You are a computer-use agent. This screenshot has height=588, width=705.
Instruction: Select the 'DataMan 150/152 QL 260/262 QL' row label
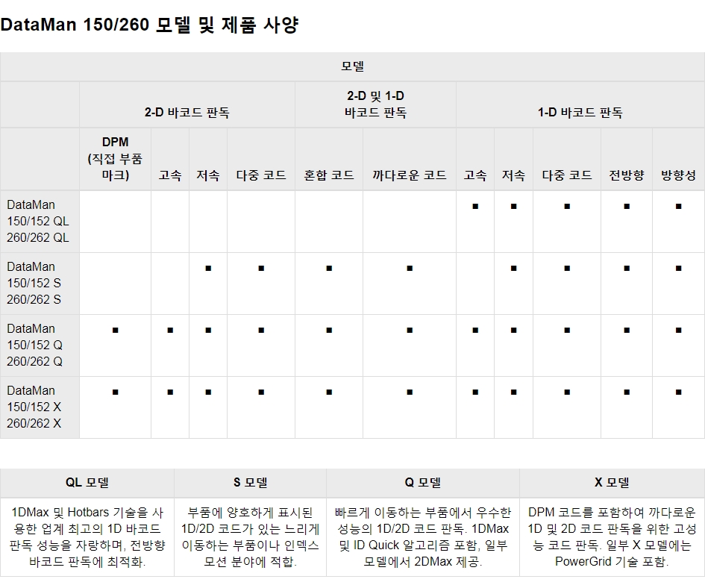(38, 221)
